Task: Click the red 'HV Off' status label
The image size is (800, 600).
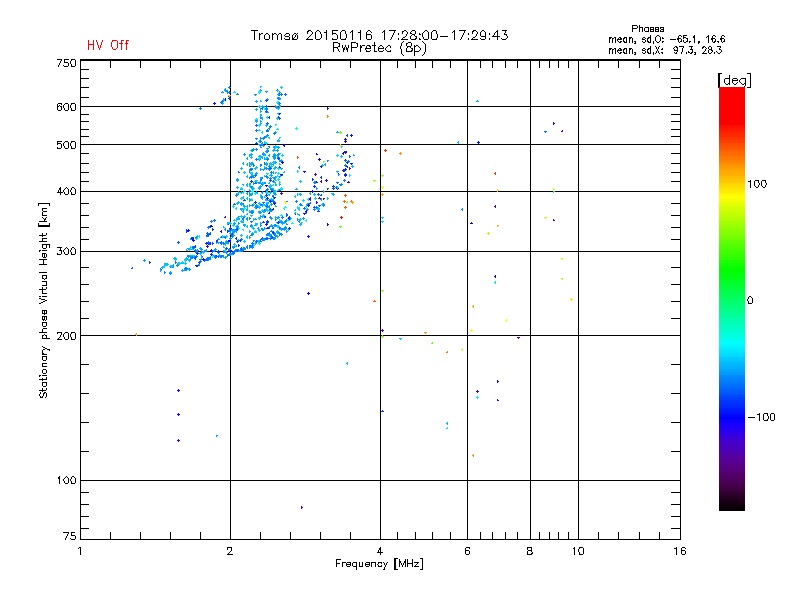Action: coord(108,45)
